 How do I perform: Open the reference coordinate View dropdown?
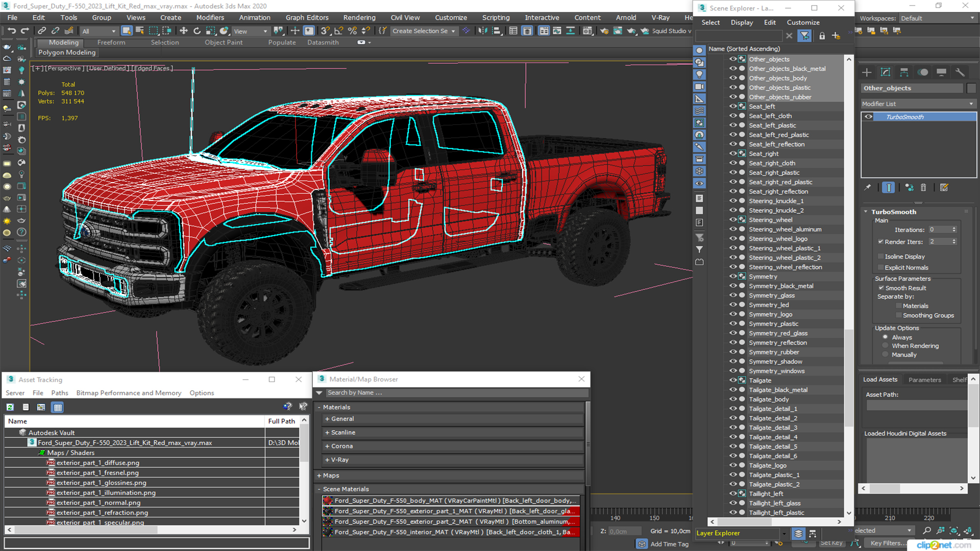click(x=250, y=31)
